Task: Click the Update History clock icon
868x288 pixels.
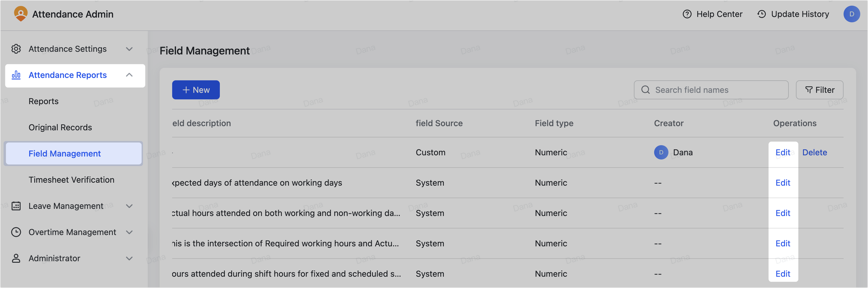Action: [762, 14]
